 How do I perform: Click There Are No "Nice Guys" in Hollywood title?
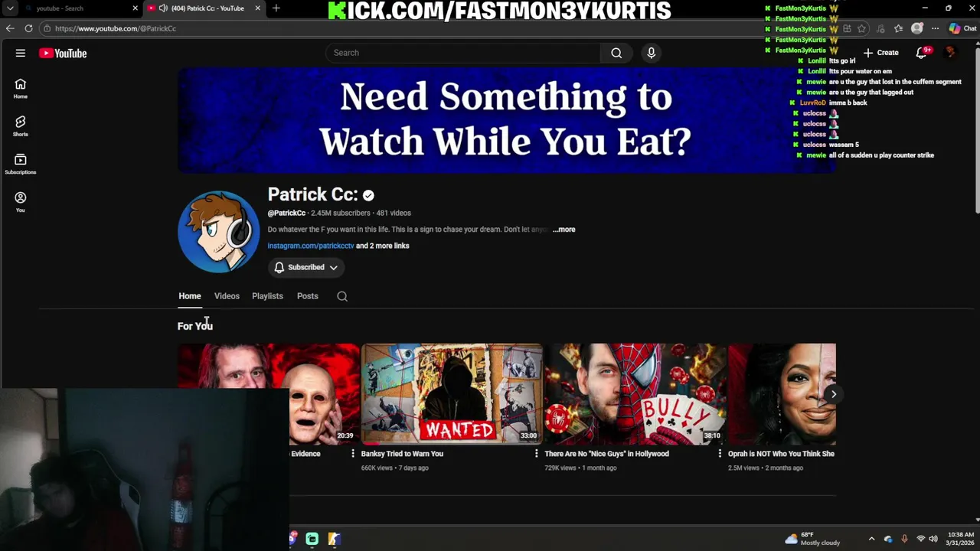coord(606,454)
